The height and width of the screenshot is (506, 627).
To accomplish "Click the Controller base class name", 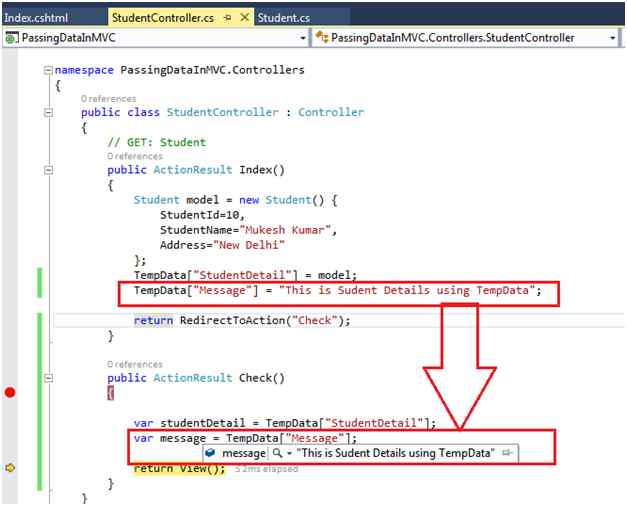I will click(331, 112).
